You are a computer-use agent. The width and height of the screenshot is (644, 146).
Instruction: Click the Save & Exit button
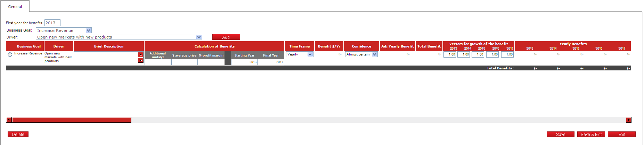[591, 135]
